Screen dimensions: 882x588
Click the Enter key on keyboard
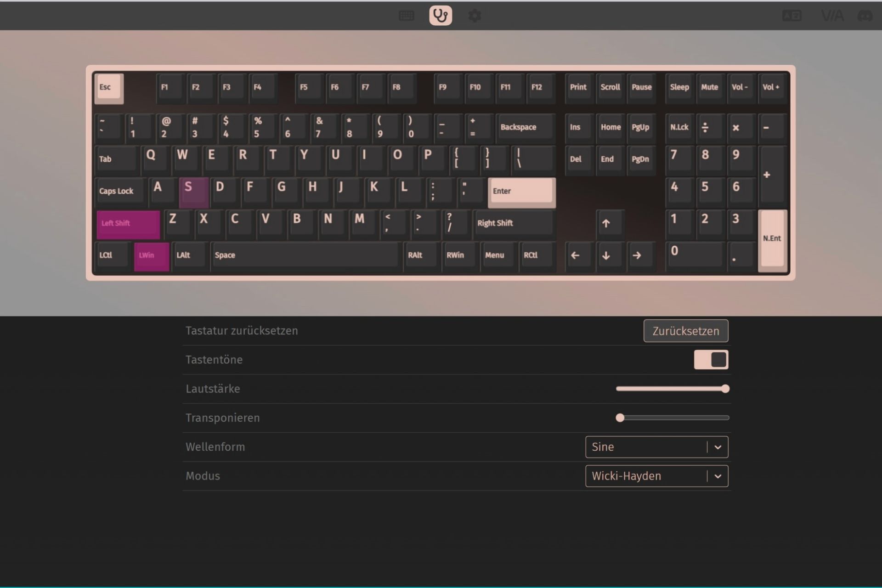coord(521,191)
